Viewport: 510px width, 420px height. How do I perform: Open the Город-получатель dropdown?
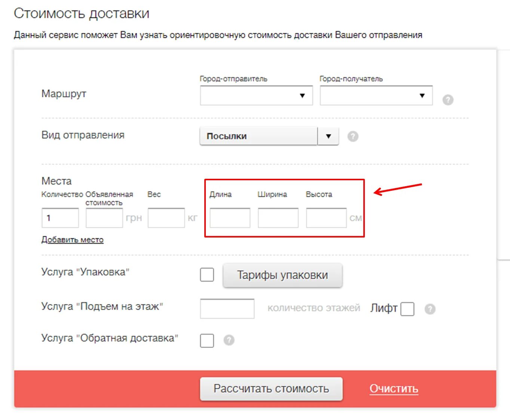click(376, 95)
